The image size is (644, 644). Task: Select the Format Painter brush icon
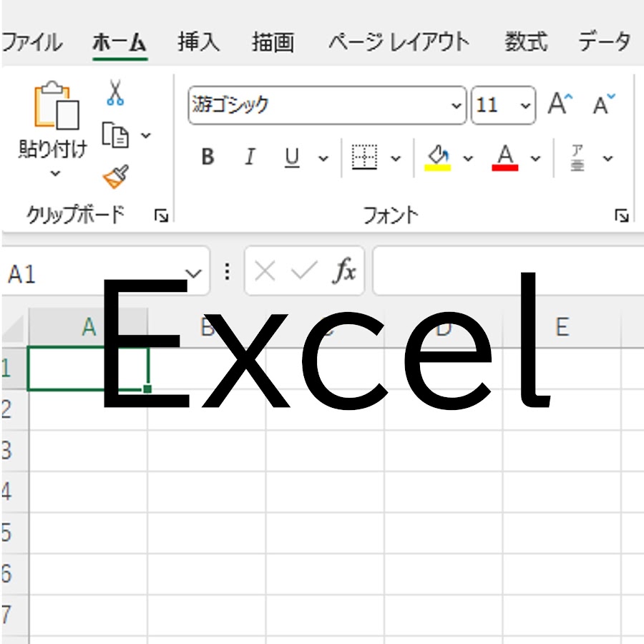click(116, 177)
